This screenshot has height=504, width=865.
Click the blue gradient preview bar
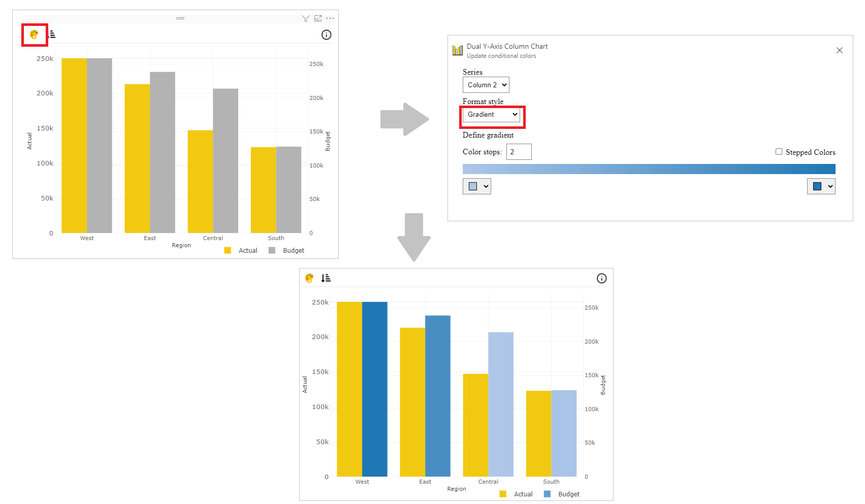(649, 169)
